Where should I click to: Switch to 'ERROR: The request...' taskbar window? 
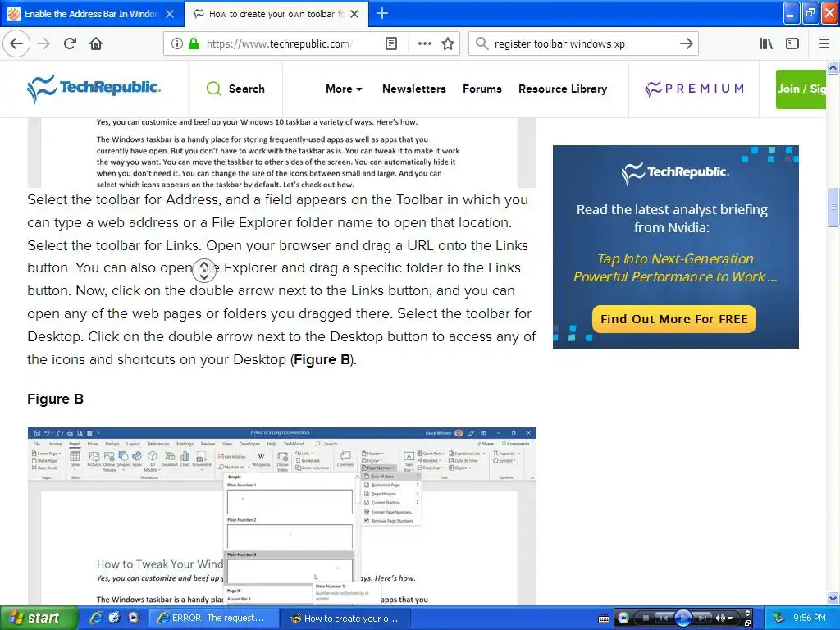pyautogui.click(x=213, y=619)
